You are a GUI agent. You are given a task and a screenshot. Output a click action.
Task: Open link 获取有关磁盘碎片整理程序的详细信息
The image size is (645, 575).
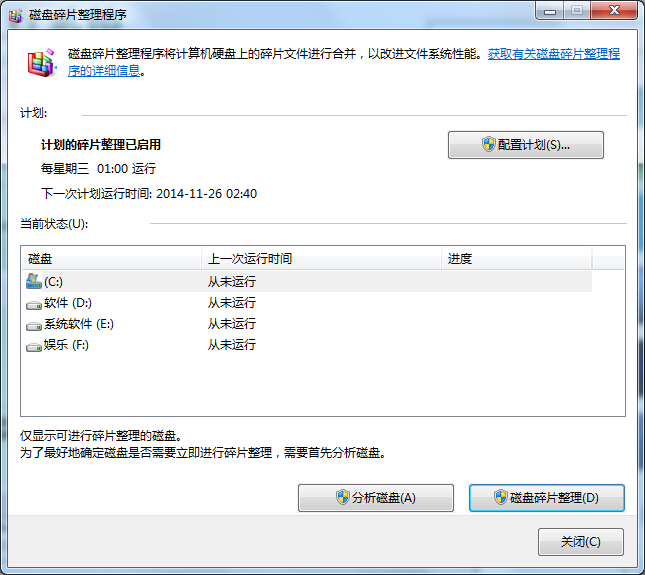553,54
